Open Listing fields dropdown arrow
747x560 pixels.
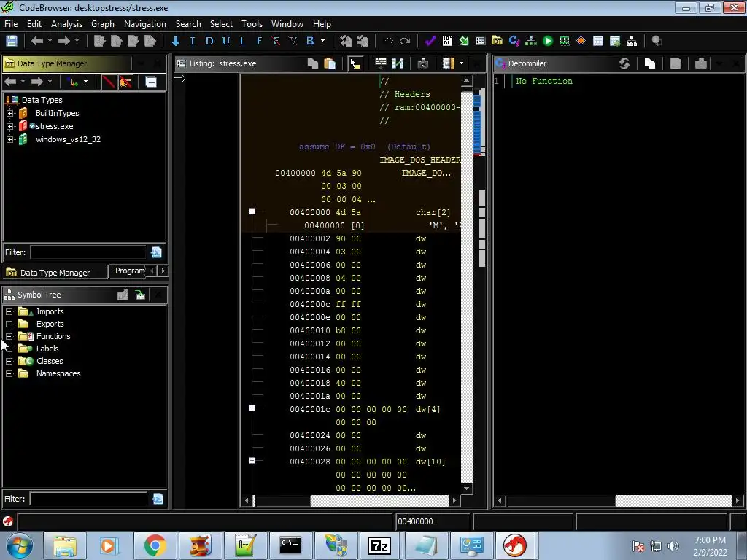pos(461,63)
